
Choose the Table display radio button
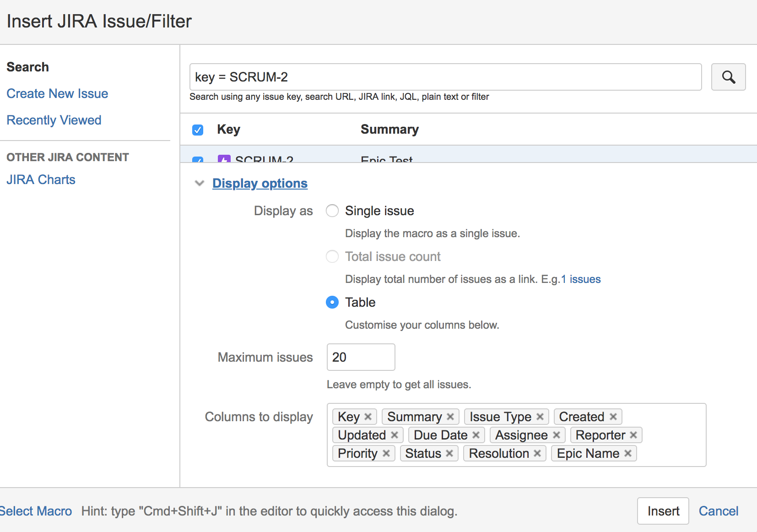[x=332, y=302]
